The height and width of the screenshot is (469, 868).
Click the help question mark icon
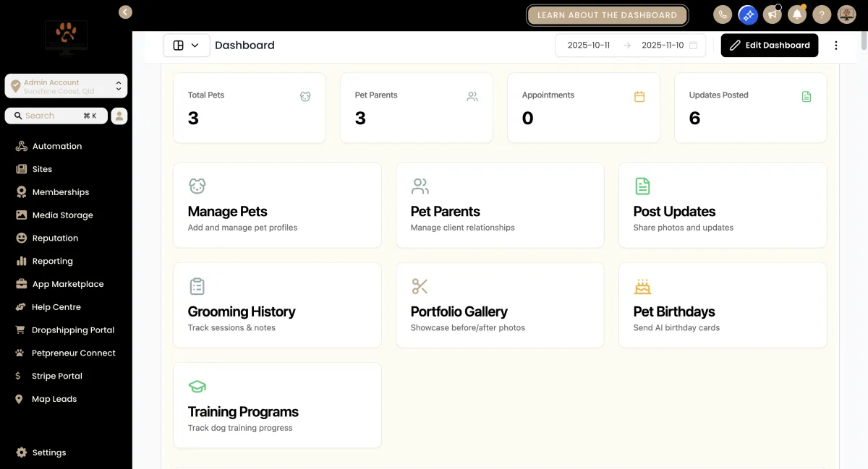click(822, 14)
